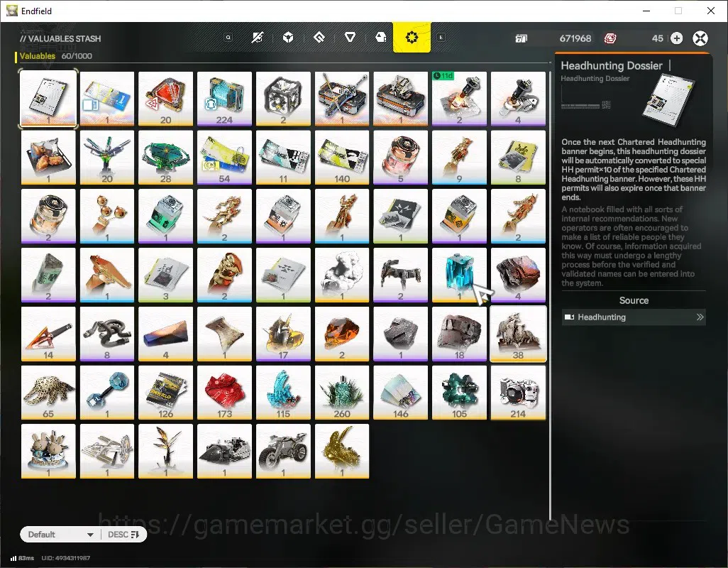Open the Default sort dropdown
This screenshot has width=728, height=568.
coord(60,535)
